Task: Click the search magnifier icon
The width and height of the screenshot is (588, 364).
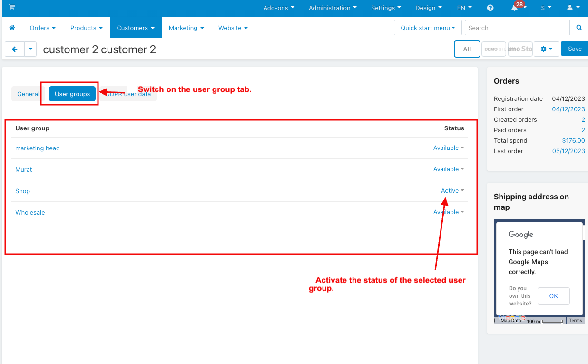Action: (x=579, y=28)
